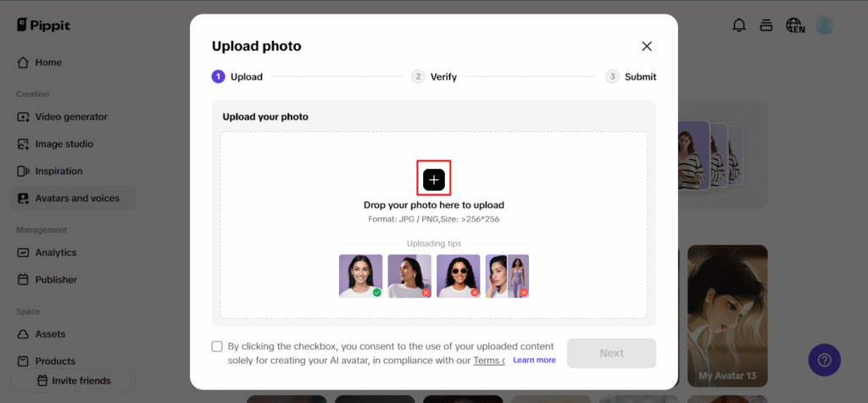868x403 pixels.
Task: Click the Inspiration icon
Action: pos(23,171)
